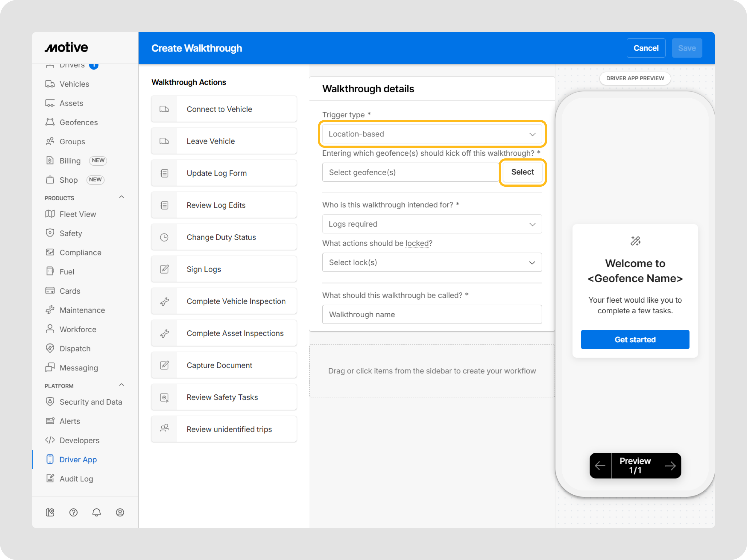Open the Logs required dropdown
This screenshot has width=747, height=560.
[432, 224]
